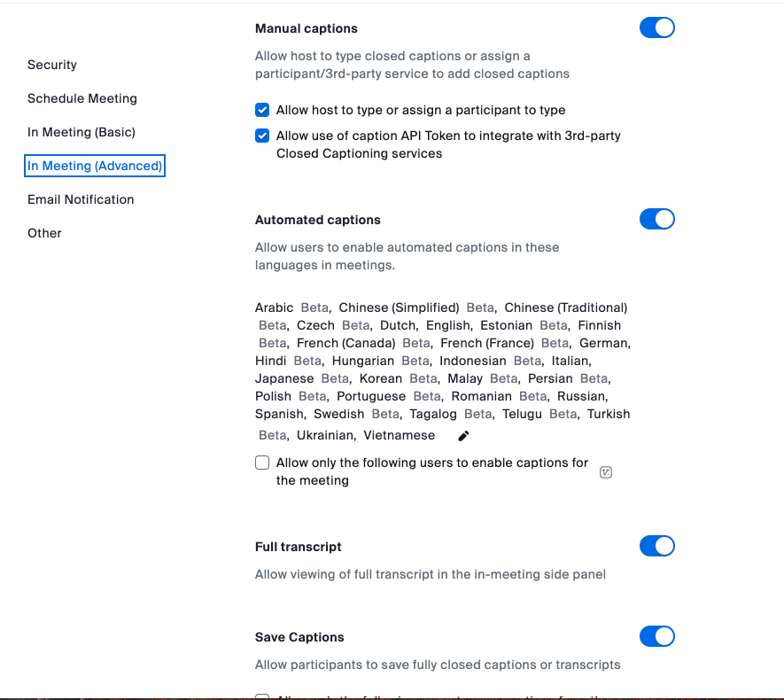Viewport: 784px width, 700px height.
Task: Uncheck allow host to type captions
Action: (262, 110)
